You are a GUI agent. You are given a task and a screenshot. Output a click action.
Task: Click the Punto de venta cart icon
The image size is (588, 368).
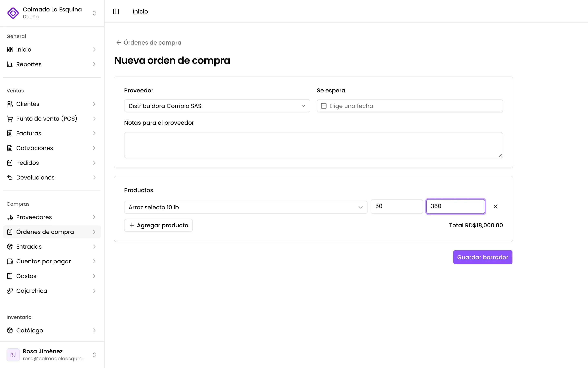[10, 119]
